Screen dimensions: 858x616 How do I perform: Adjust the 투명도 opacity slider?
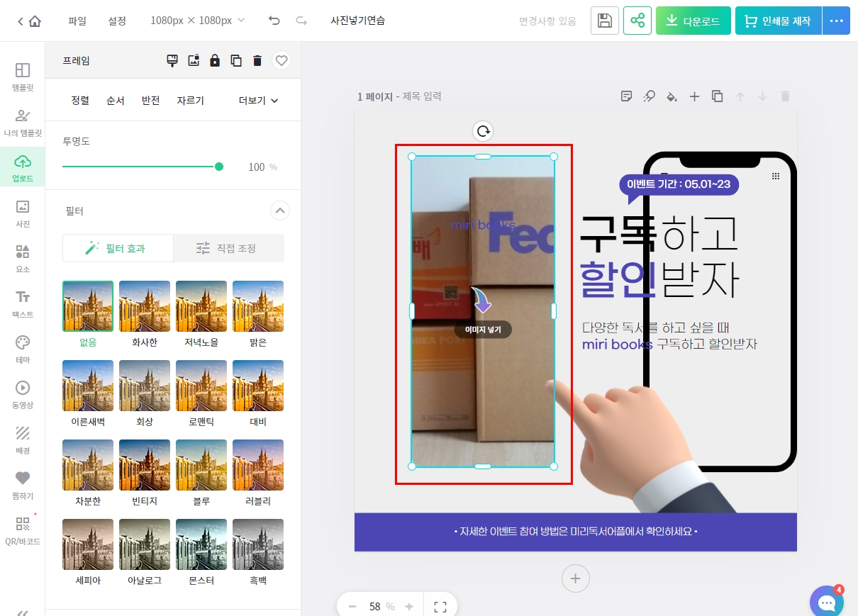coord(218,167)
